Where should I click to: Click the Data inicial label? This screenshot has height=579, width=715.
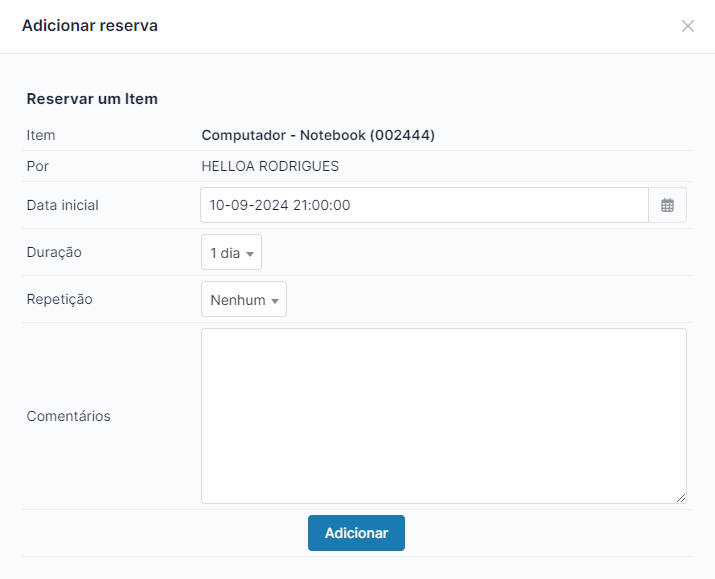[62, 205]
